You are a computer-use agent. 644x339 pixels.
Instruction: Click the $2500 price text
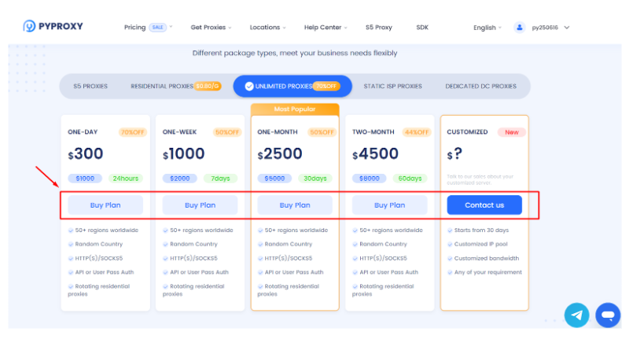pyautogui.click(x=280, y=153)
